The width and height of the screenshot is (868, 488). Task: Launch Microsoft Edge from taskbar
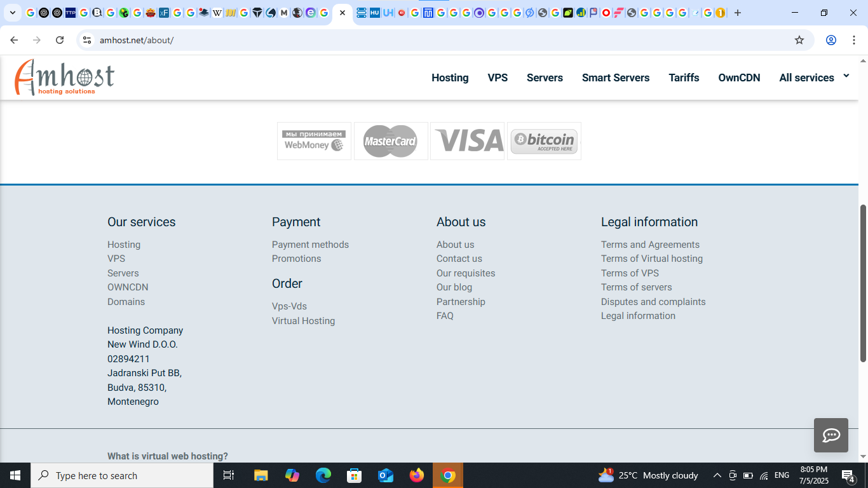tap(323, 475)
